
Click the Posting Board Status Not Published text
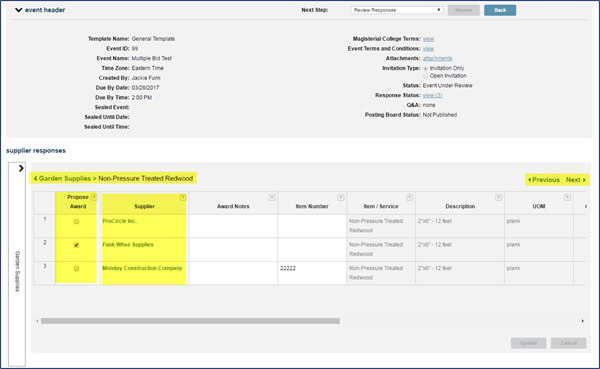[x=440, y=115]
